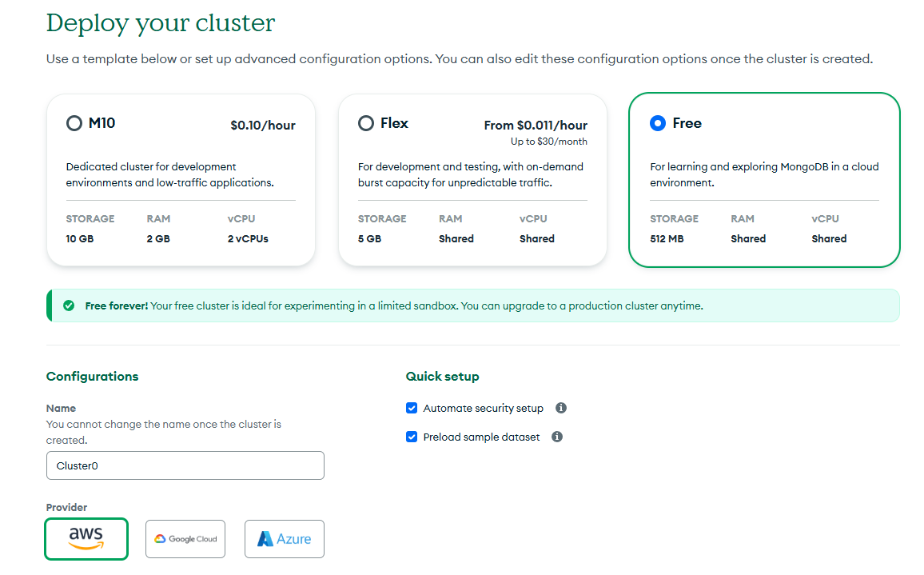
Task: Toggle Preload sample dataset checkbox
Action: [x=412, y=437]
